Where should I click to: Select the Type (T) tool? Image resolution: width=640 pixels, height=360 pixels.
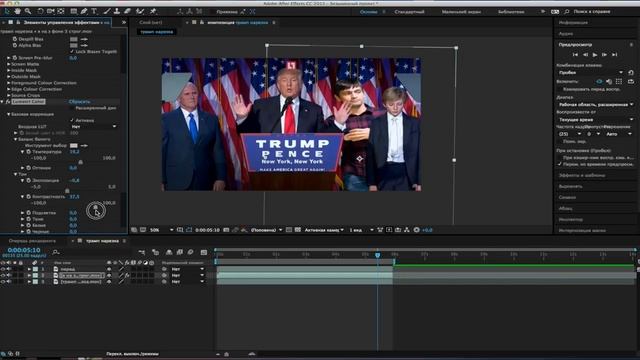[94, 11]
